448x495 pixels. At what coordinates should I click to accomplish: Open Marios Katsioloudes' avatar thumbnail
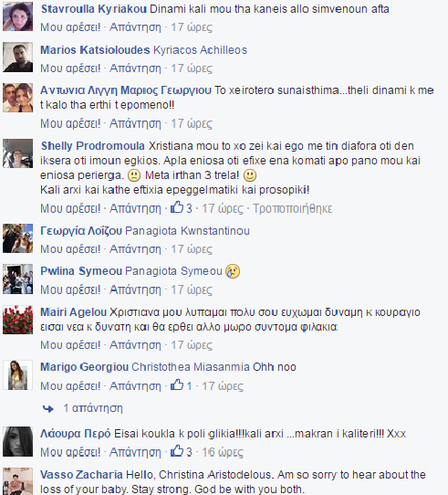[x=17, y=58]
